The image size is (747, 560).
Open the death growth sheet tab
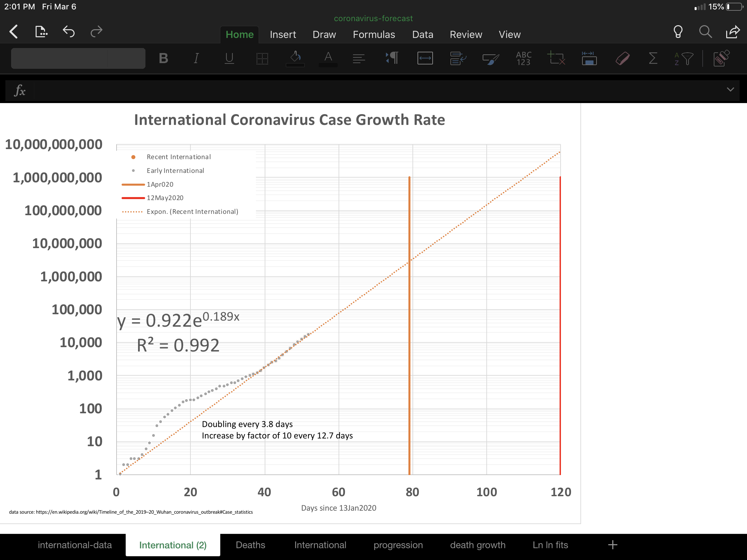[477, 545]
